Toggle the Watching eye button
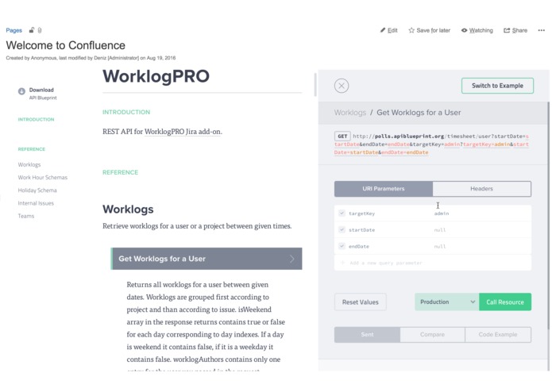 [x=477, y=31]
